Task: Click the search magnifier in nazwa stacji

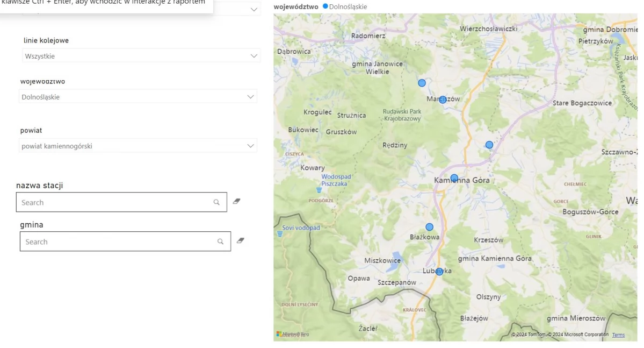Action: (x=216, y=202)
